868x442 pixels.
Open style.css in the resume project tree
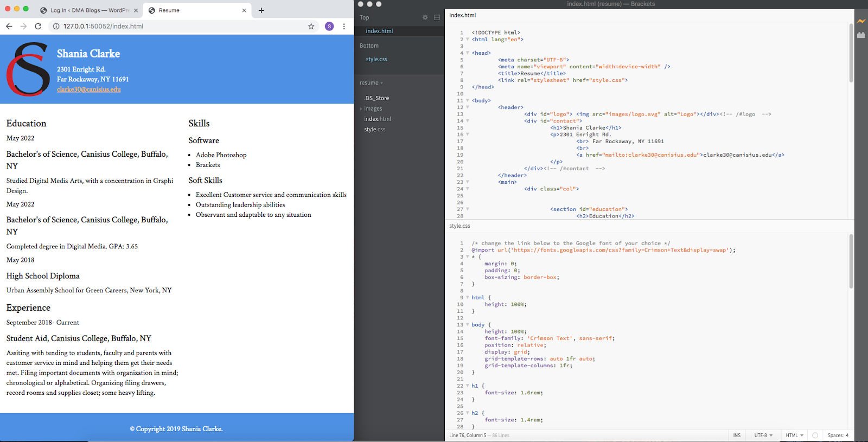(375, 130)
